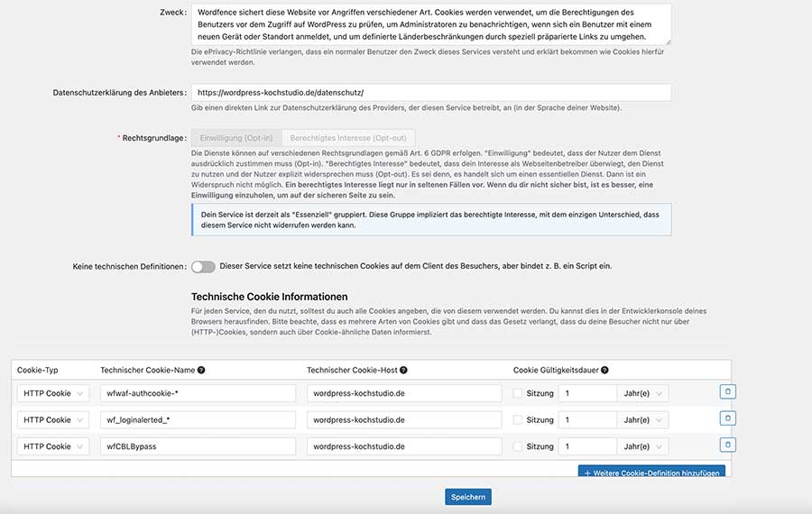Add row via Weitere Cookie-Definition hinzufügen
Viewport: 812px width, 514px height.
[651, 473]
